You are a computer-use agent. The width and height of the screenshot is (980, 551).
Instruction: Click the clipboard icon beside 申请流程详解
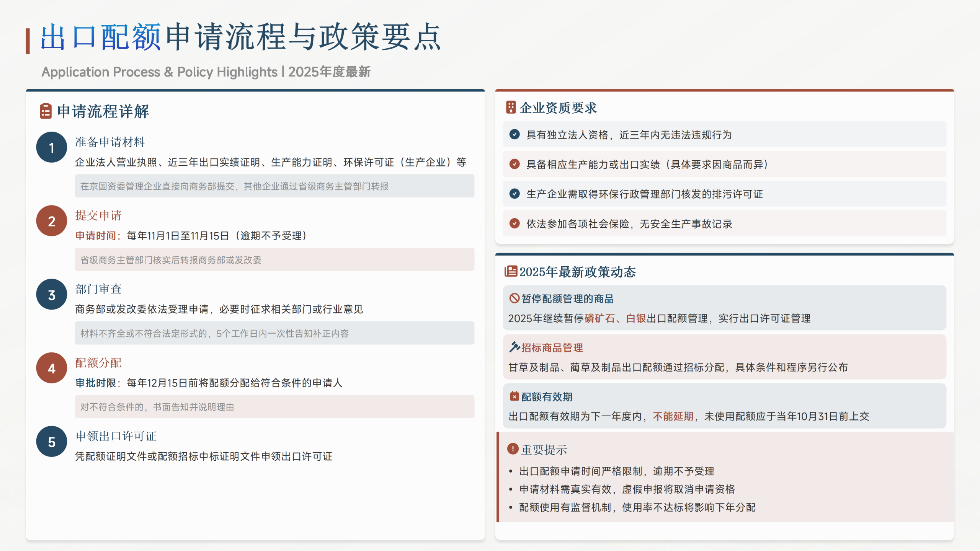[x=46, y=111]
